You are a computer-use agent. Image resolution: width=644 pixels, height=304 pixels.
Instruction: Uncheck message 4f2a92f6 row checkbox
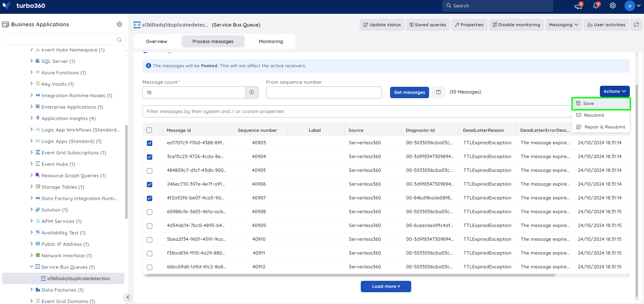click(150, 198)
